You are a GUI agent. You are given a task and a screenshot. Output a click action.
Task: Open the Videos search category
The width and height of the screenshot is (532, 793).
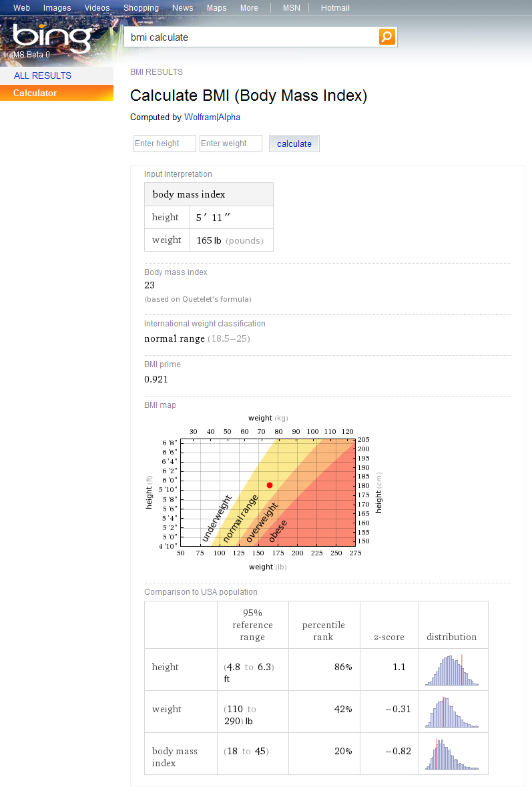(x=97, y=8)
